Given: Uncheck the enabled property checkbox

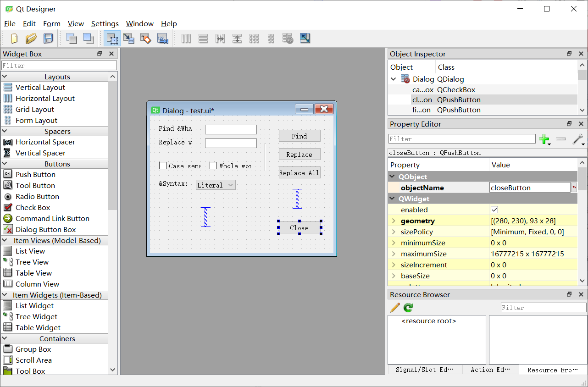Looking at the screenshot, I should click(494, 210).
